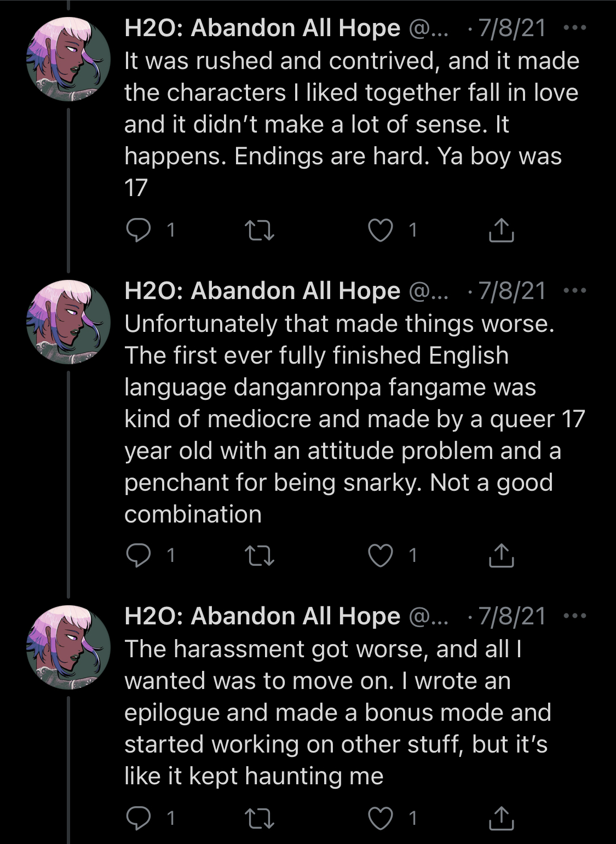This screenshot has height=844, width=616.
Task: Like the "harassment got worse" tweet
Action: 380,818
